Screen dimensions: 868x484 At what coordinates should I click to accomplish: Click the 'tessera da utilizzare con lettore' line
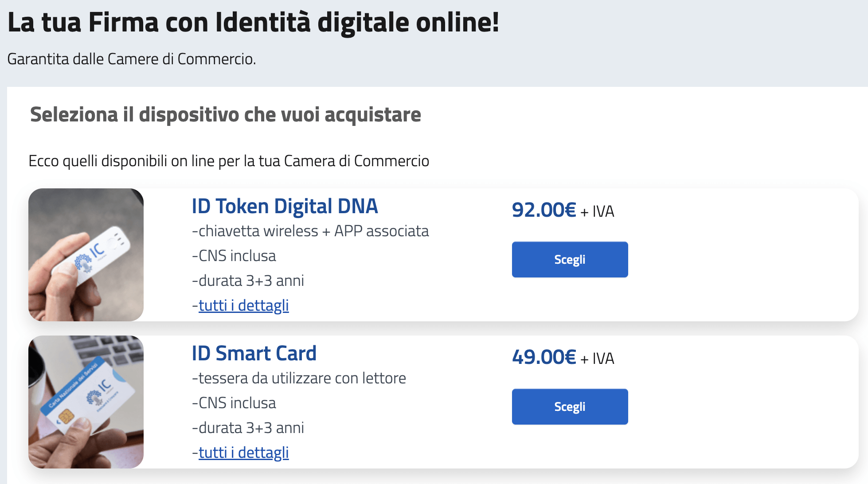pos(299,378)
